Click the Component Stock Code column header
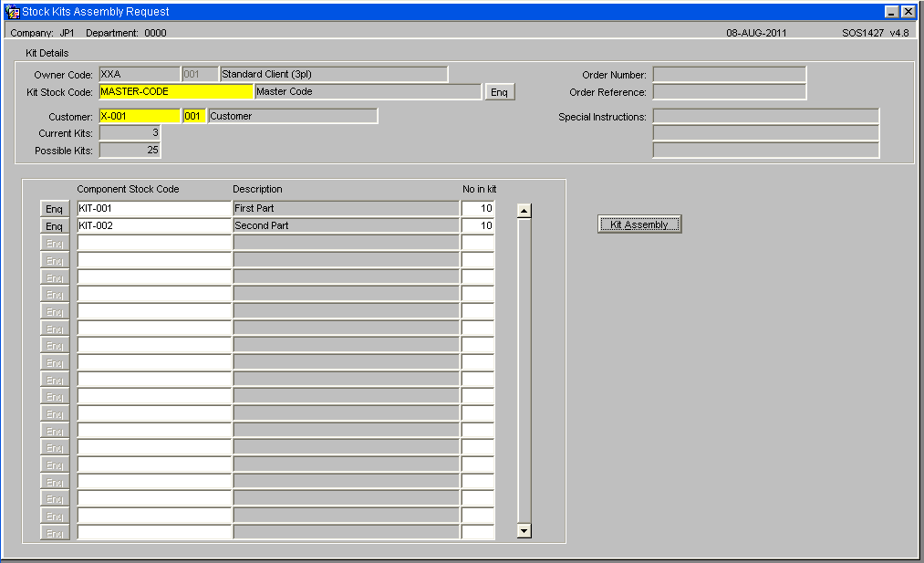This screenshot has width=924, height=563. 128,189
